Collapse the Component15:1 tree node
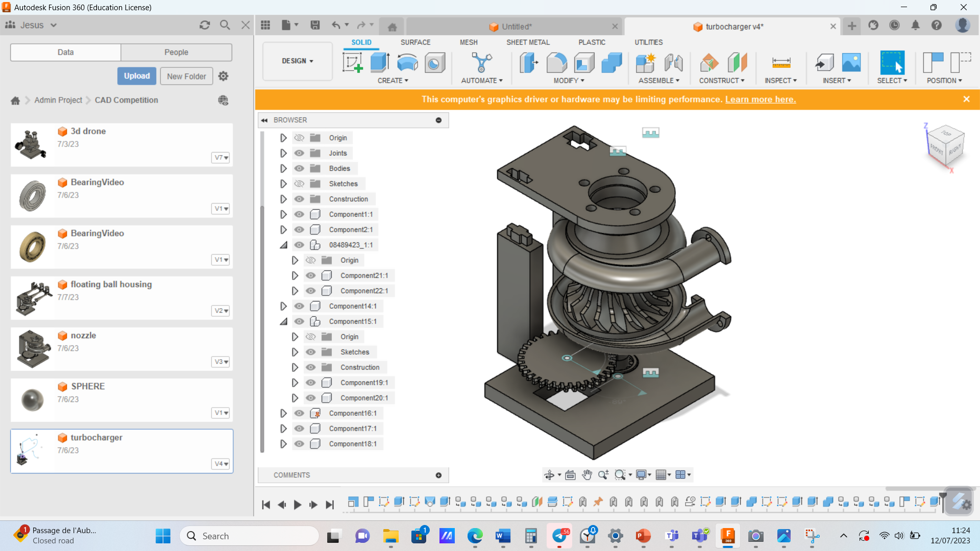980x551 pixels. [284, 321]
